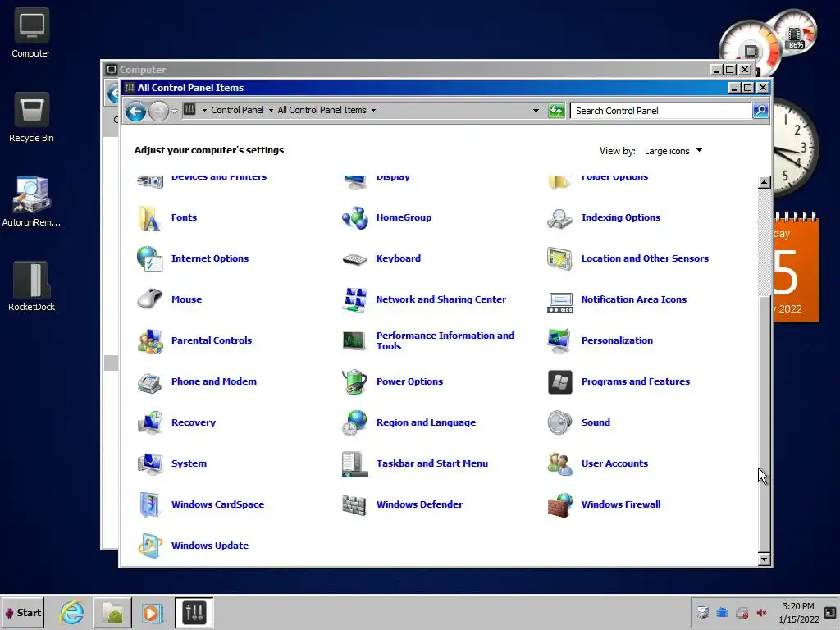The width and height of the screenshot is (840, 630).
Task: Click the Taskbar and Start Menu icon
Action: pyautogui.click(x=354, y=464)
